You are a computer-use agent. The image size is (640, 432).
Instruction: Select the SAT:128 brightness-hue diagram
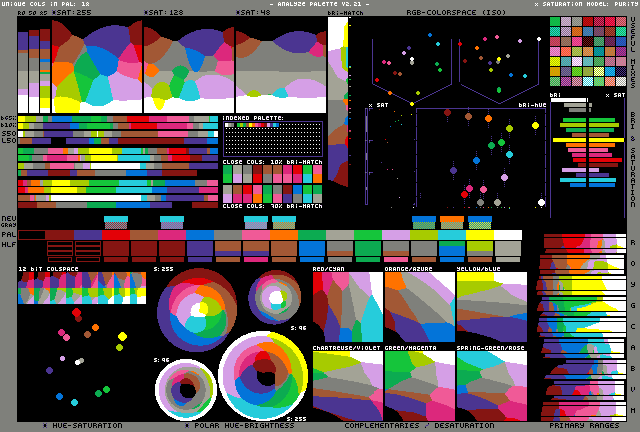pyautogui.click(x=188, y=66)
